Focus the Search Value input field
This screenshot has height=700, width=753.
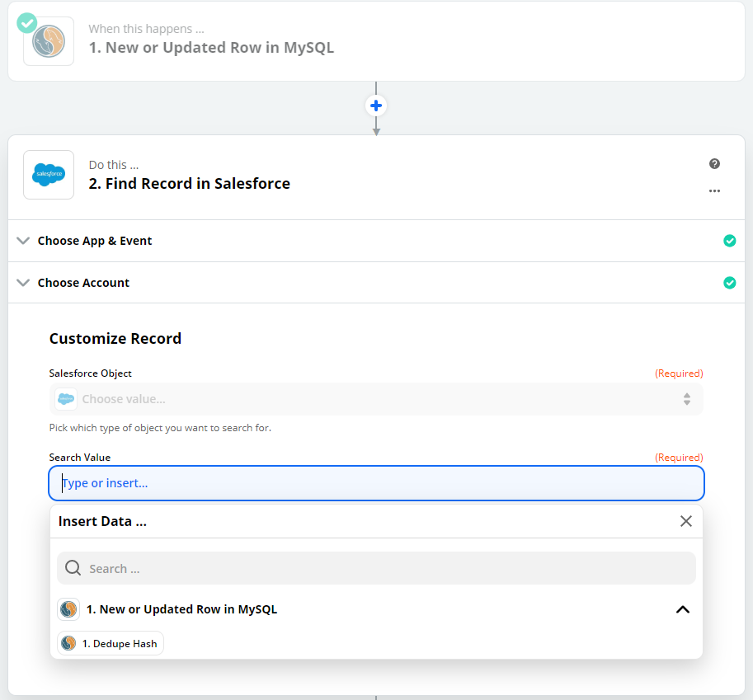click(x=376, y=483)
